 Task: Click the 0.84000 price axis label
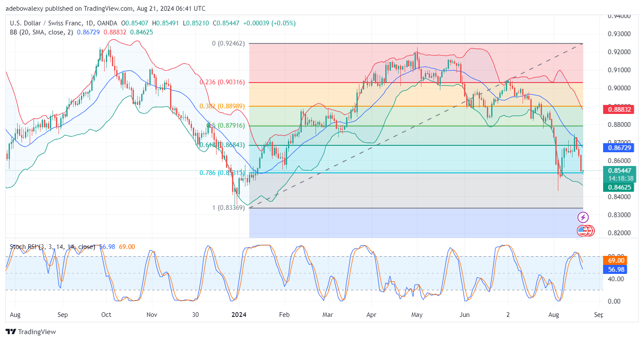coord(619,197)
